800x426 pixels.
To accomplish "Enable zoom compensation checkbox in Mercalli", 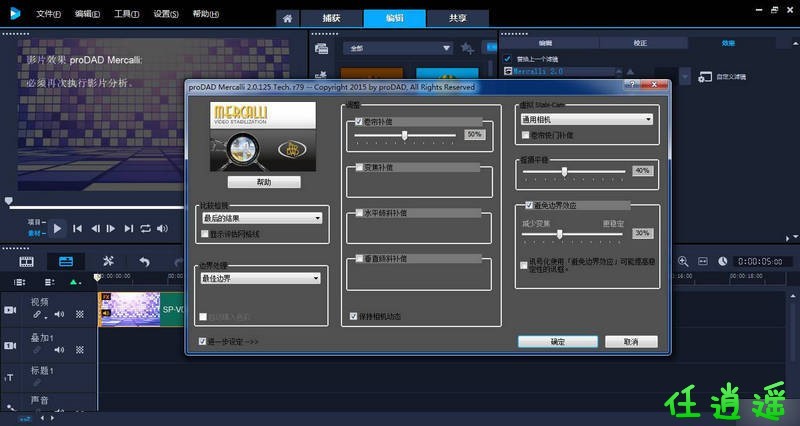I will [x=359, y=167].
